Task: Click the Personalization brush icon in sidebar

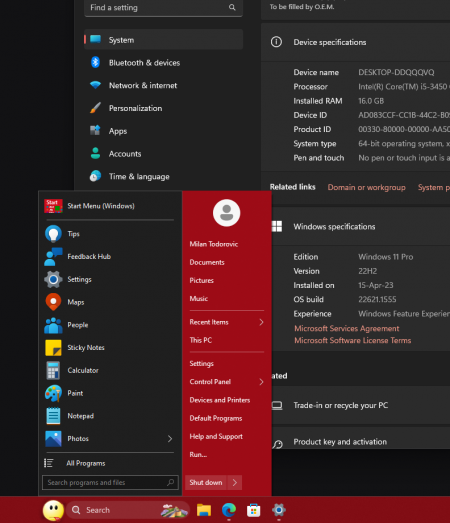Action: click(95, 108)
